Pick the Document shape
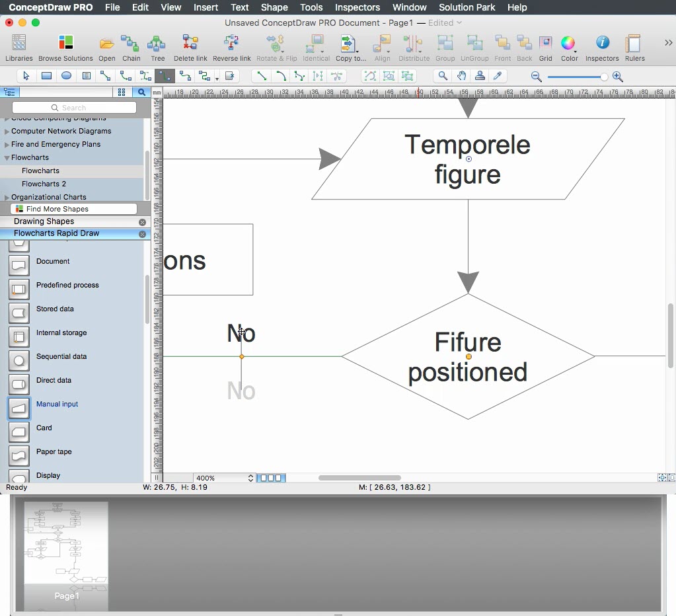Image resolution: width=676 pixels, height=616 pixels. (19, 265)
